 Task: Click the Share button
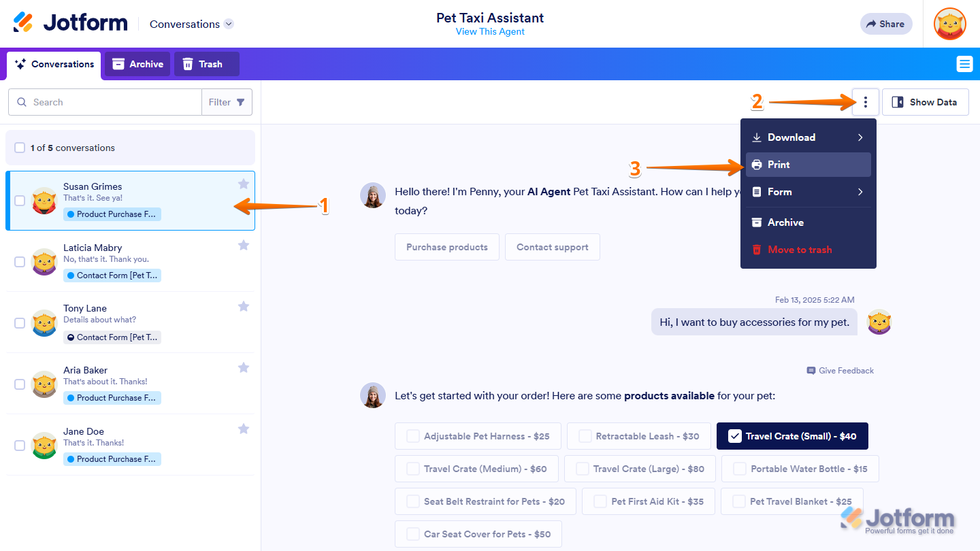point(885,24)
